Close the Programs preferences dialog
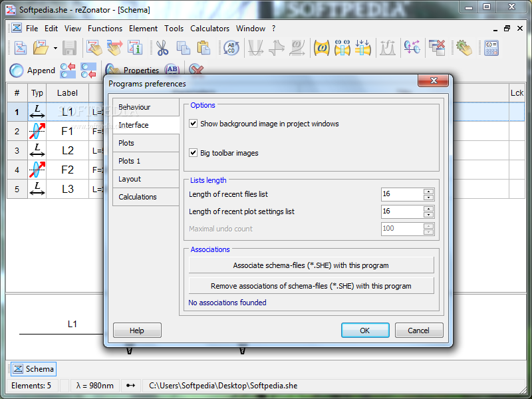532x399 pixels. (434, 80)
